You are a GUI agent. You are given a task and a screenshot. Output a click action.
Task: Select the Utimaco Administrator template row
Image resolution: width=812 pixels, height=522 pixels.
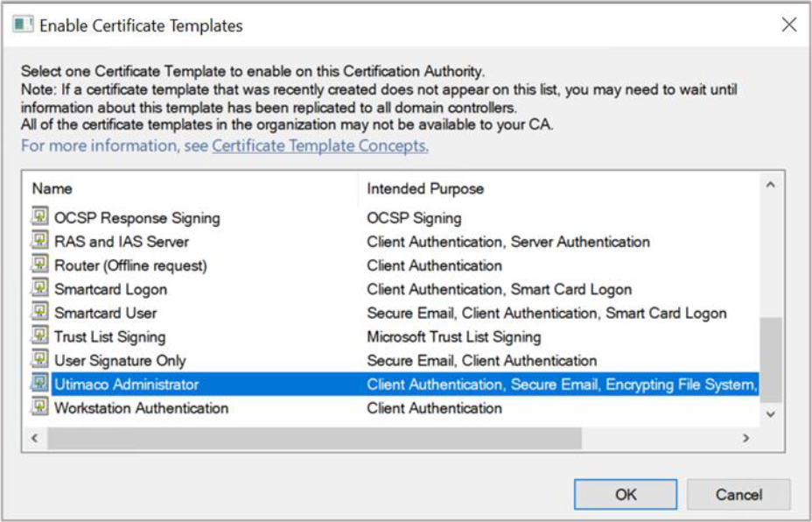[127, 384]
